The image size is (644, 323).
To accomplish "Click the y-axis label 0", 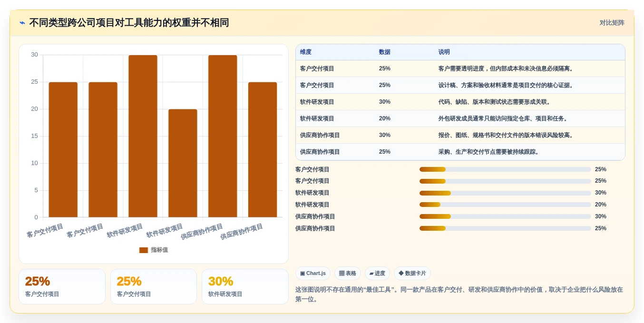I will [x=36, y=217].
